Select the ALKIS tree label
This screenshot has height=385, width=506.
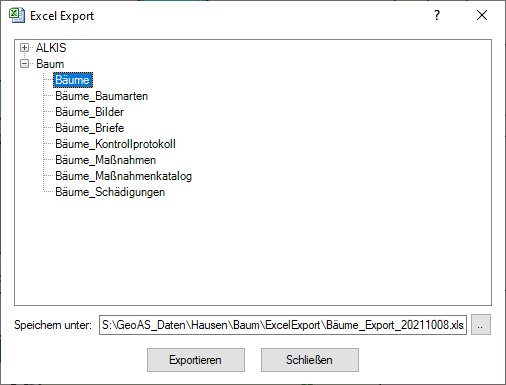[51, 48]
